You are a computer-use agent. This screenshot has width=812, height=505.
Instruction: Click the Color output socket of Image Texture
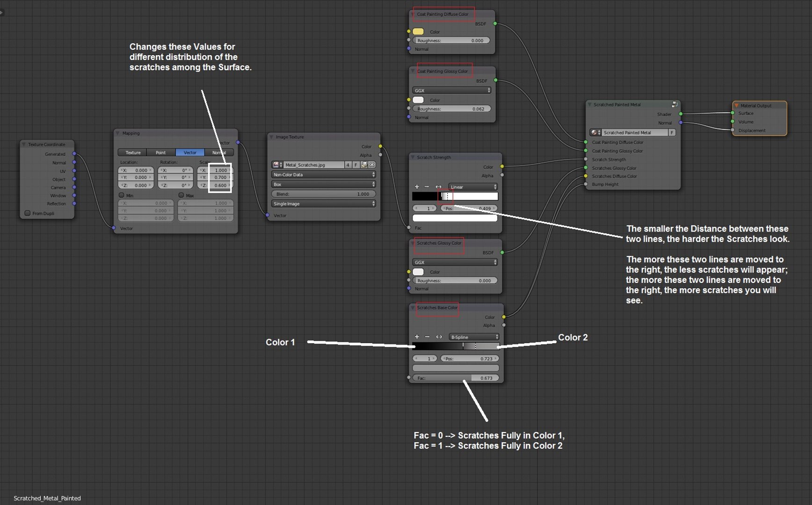point(380,146)
